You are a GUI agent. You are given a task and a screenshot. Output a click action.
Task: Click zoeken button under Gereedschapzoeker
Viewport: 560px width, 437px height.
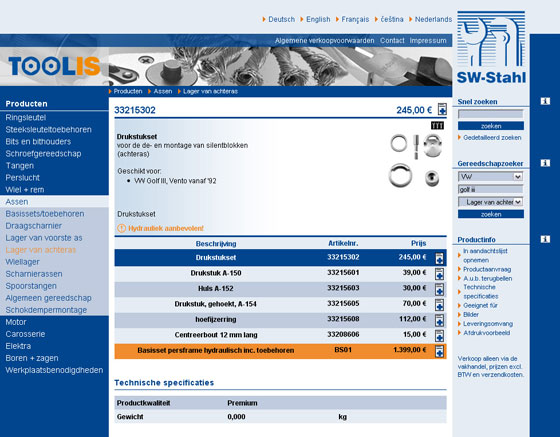click(491, 214)
